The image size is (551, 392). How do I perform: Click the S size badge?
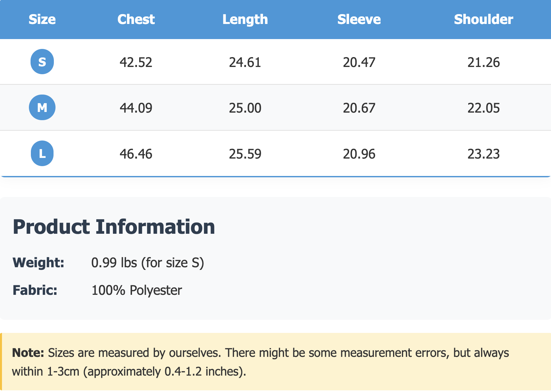click(x=42, y=62)
